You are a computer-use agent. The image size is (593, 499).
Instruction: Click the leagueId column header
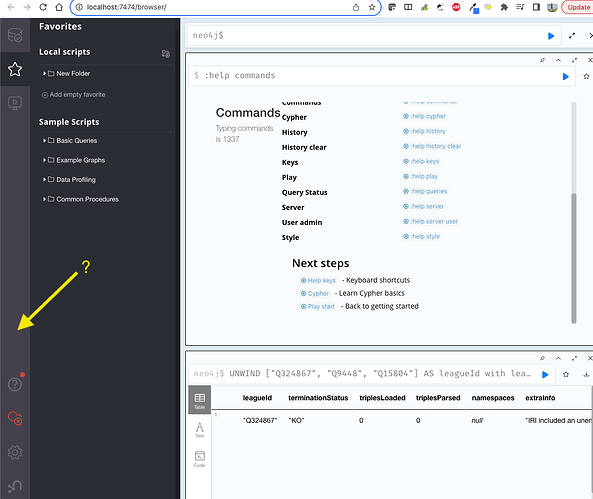coord(257,398)
